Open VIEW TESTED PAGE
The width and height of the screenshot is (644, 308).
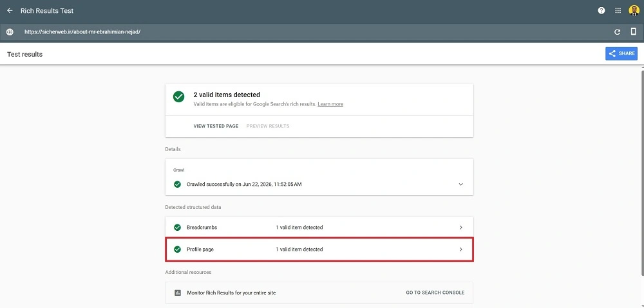click(x=216, y=126)
